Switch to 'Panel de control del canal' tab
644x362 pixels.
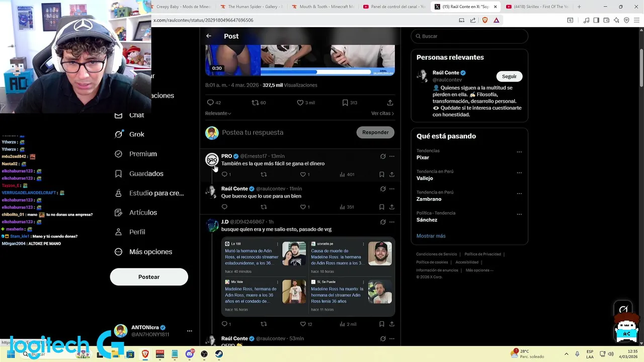coord(395,7)
